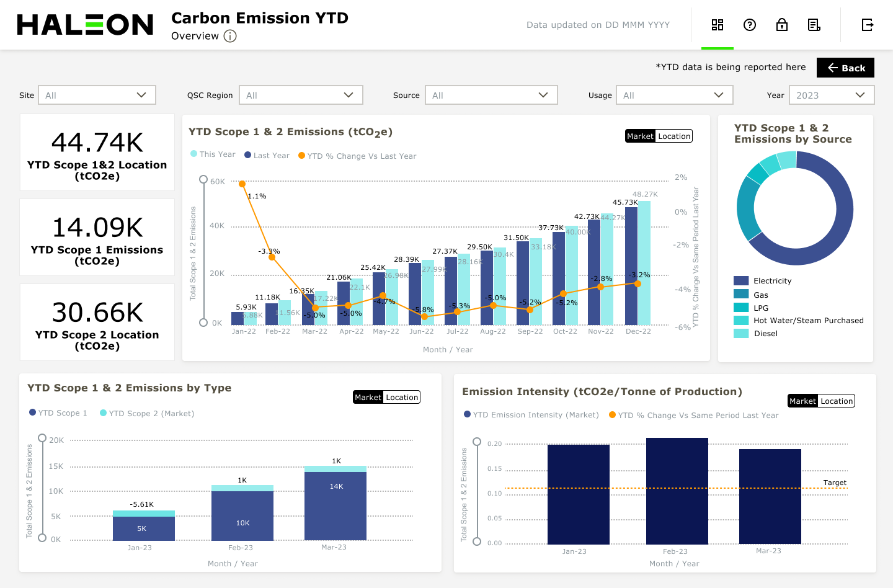Click the 14.09K YTD Scope 1 Emissions card
Image resolution: width=893 pixels, height=588 pixels.
click(x=97, y=238)
